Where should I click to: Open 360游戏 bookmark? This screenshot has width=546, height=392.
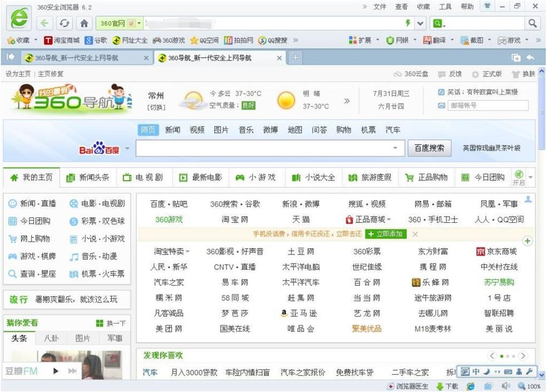tap(169, 41)
